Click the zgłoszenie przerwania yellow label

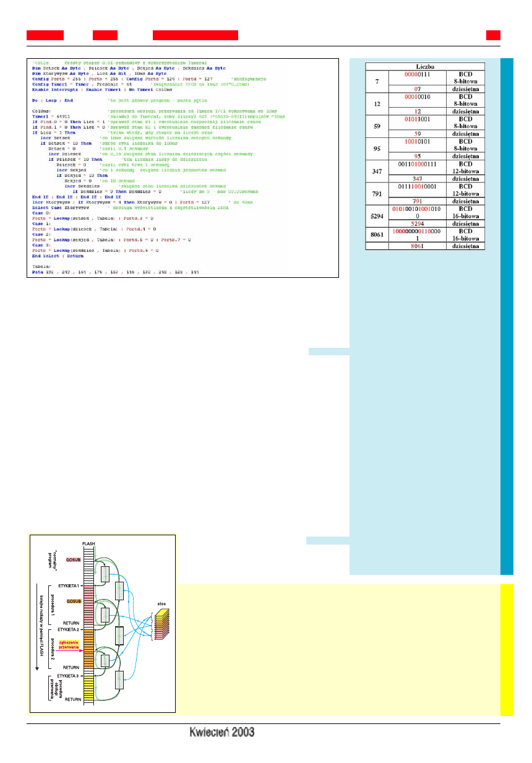pos(69,644)
